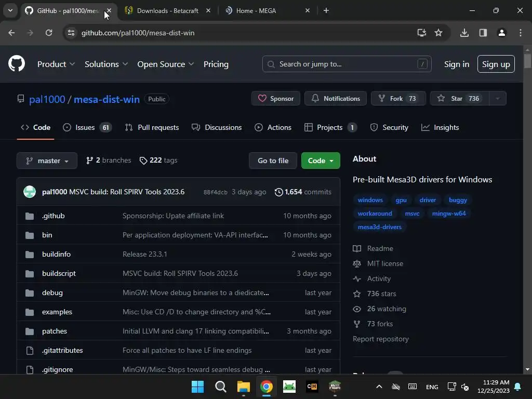This screenshot has height=399, width=532.
Task: Open the Chrome three-dot menu
Action: click(521, 33)
